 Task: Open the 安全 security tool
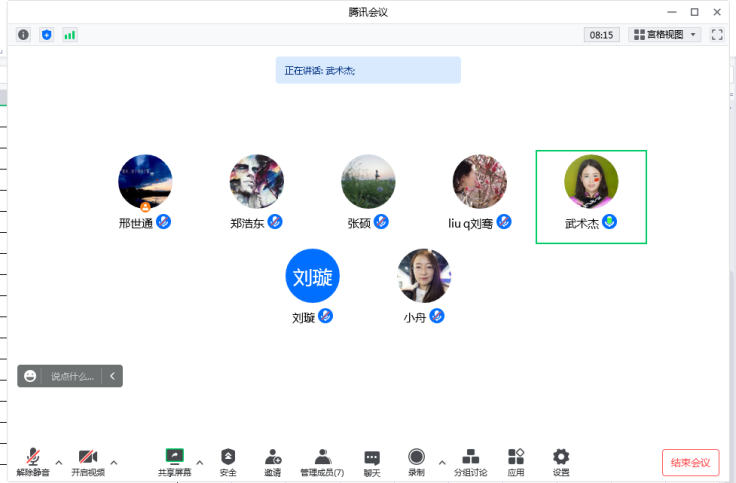point(228,462)
